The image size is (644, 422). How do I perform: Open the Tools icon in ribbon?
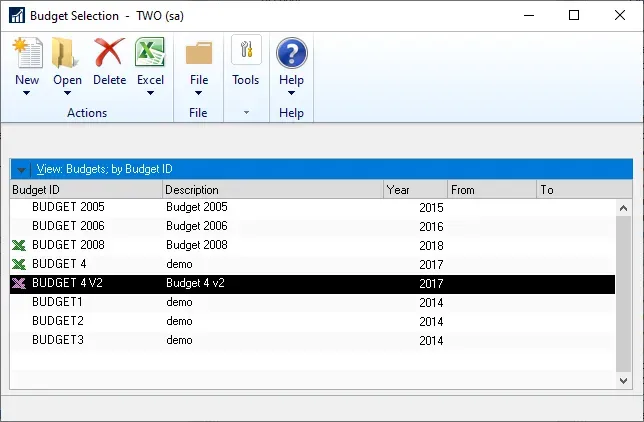pyautogui.click(x=245, y=53)
